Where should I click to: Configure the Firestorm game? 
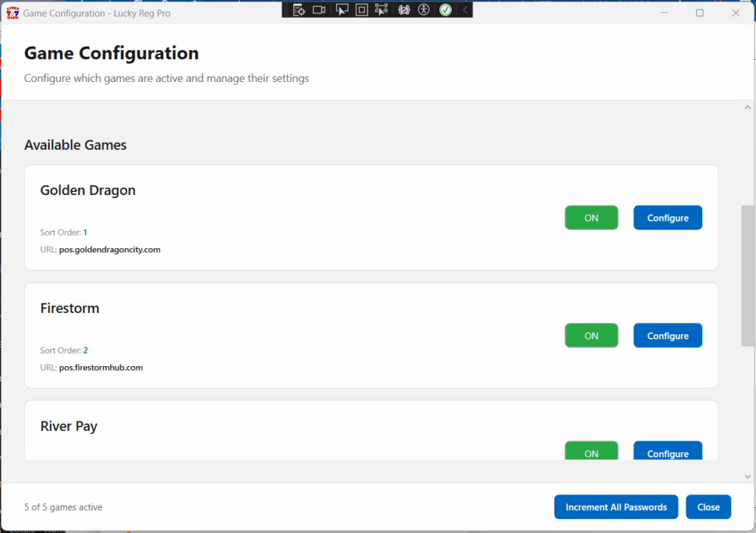coord(667,336)
